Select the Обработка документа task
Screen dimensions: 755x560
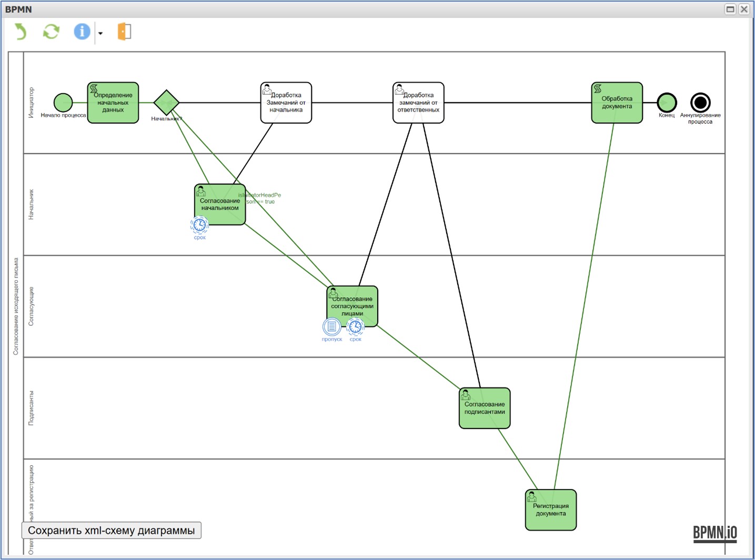tap(617, 103)
